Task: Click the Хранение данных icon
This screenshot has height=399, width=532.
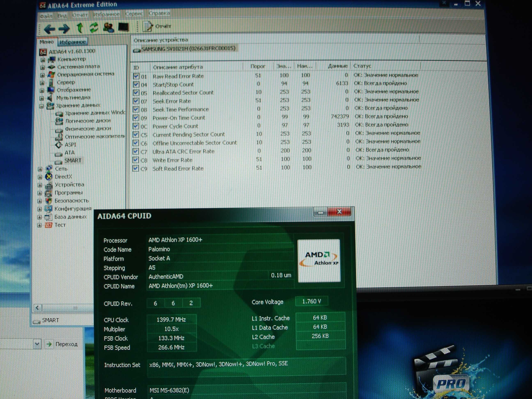Action: point(50,105)
